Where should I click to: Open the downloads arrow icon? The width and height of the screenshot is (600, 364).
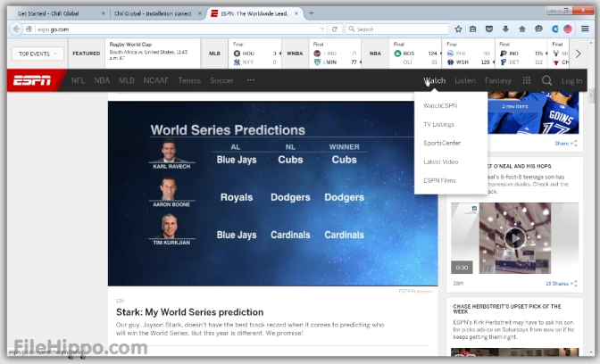[x=505, y=29]
